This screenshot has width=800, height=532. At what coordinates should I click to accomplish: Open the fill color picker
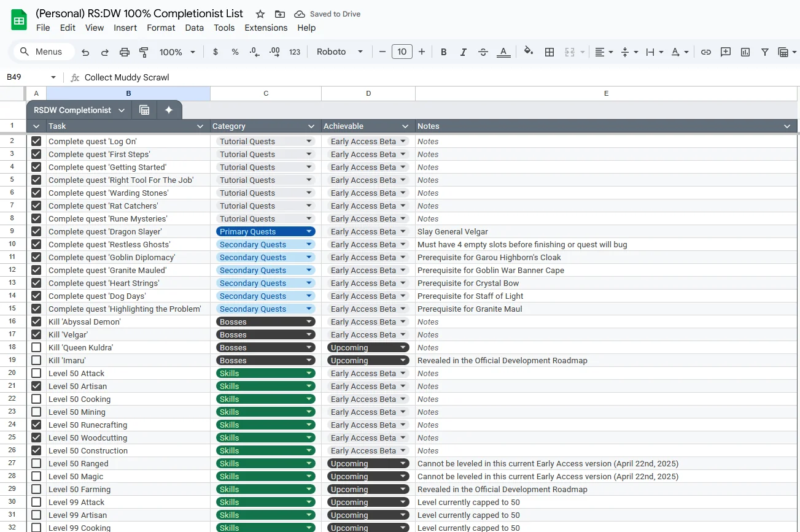click(x=529, y=52)
